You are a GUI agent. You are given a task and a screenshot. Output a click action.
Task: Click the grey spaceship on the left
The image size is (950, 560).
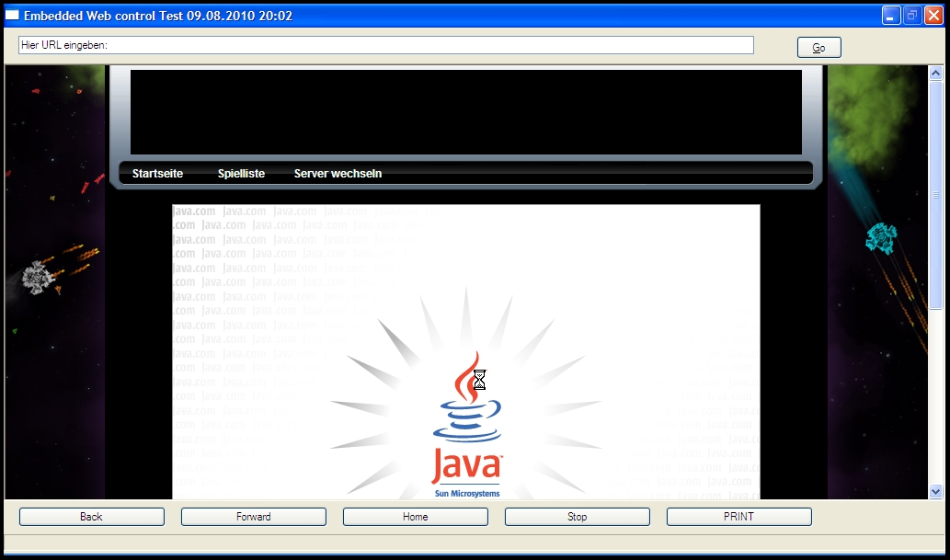click(x=37, y=277)
